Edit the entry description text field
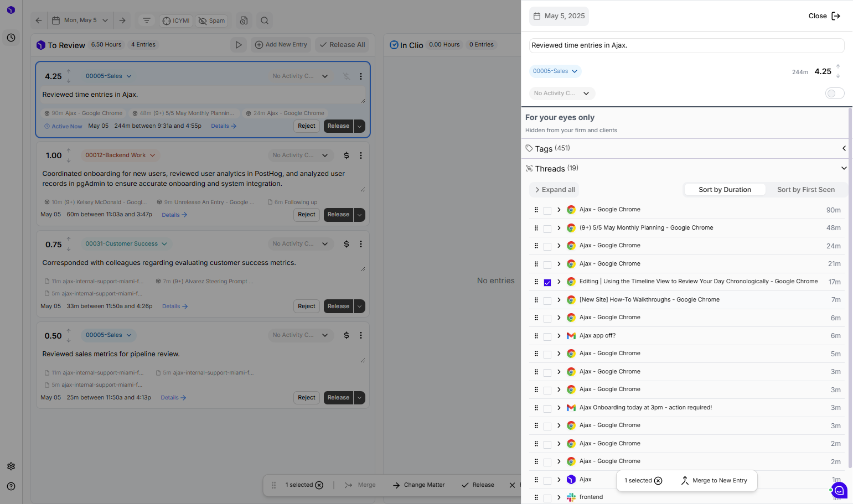This screenshot has height=504, width=853. 686,45
